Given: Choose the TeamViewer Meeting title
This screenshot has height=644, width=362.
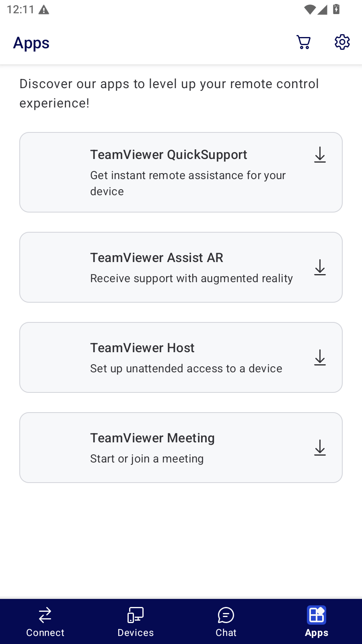Looking at the screenshot, I should pyautogui.click(x=152, y=438).
